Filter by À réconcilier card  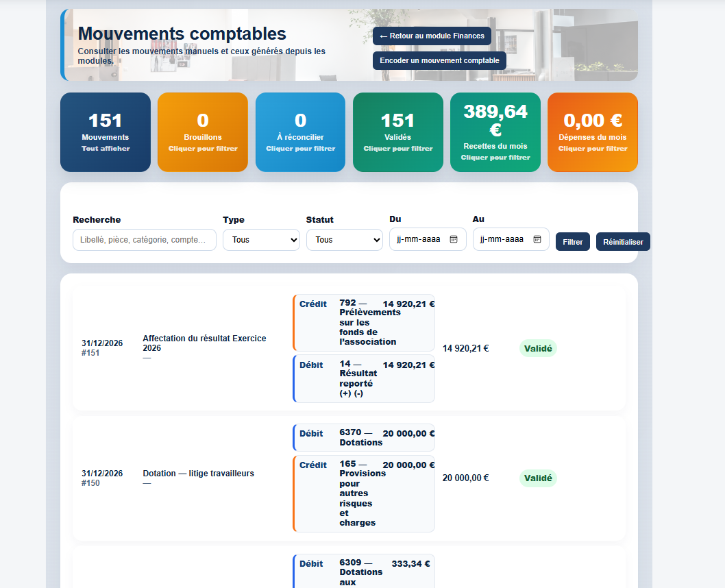[301, 132]
